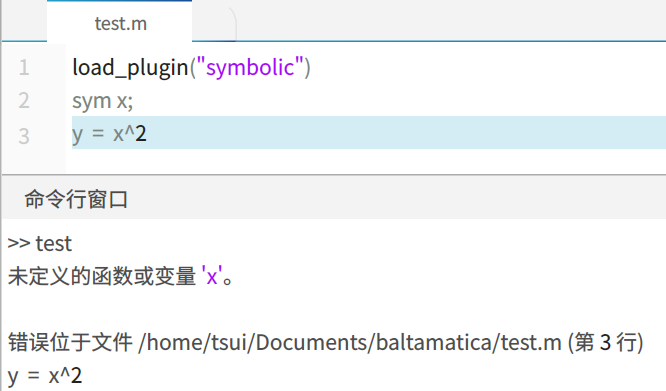This screenshot has width=666, height=391.
Task: Click line number 3 in the gutter
Action: [x=24, y=136]
